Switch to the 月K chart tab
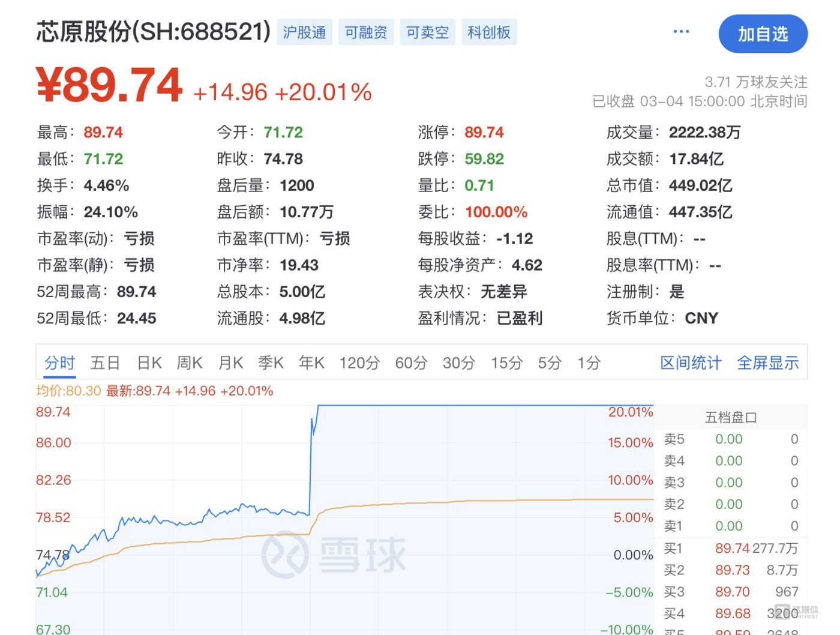 click(x=230, y=363)
